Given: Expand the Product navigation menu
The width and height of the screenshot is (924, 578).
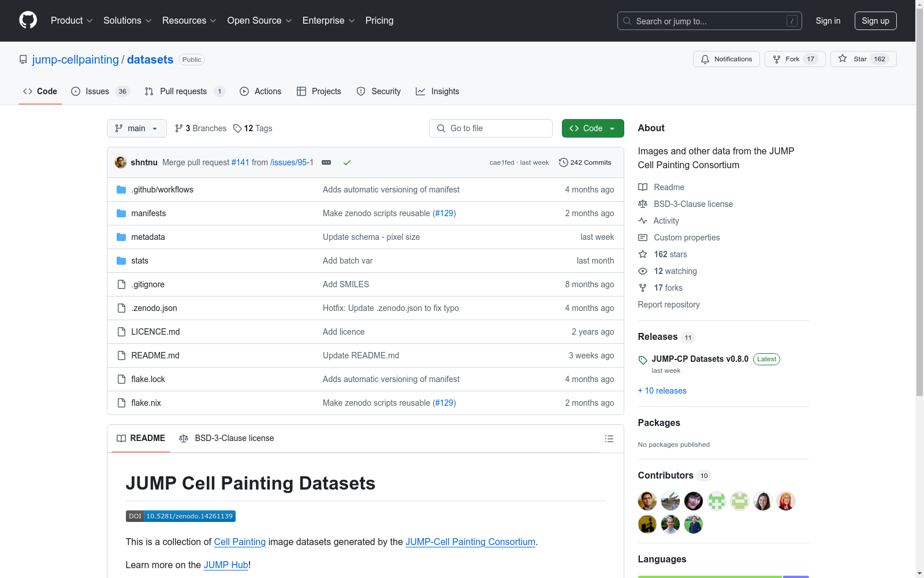Looking at the screenshot, I should (72, 20).
